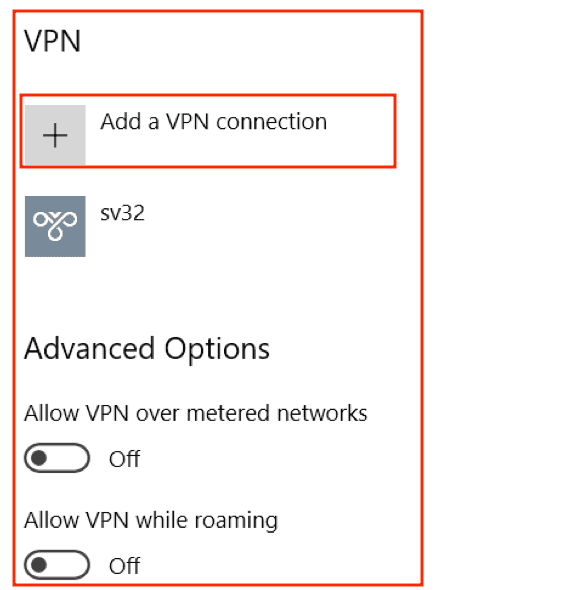The height and width of the screenshot is (590, 584).
Task: Click the Off label beside roaming toggle
Action: [125, 566]
